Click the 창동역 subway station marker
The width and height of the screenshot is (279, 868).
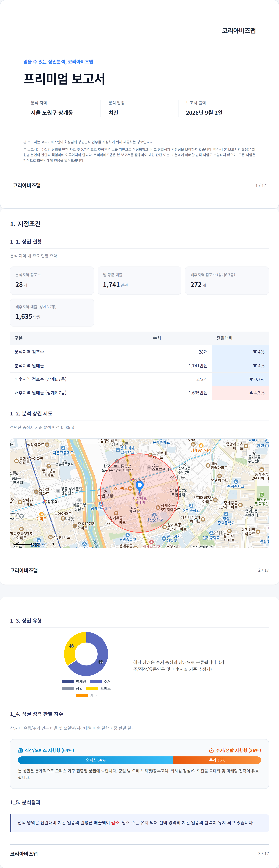tap(44, 502)
